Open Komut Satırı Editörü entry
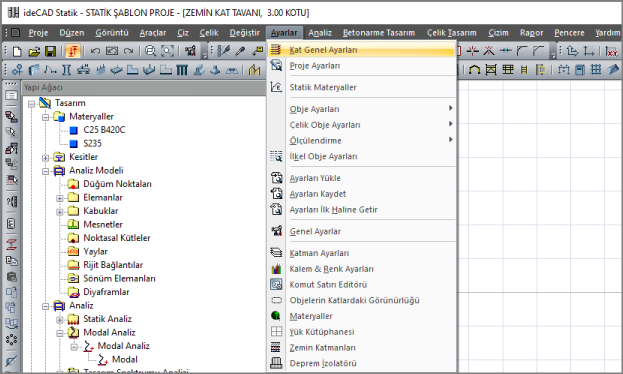Viewport: 623px width, 374px height. click(328, 285)
